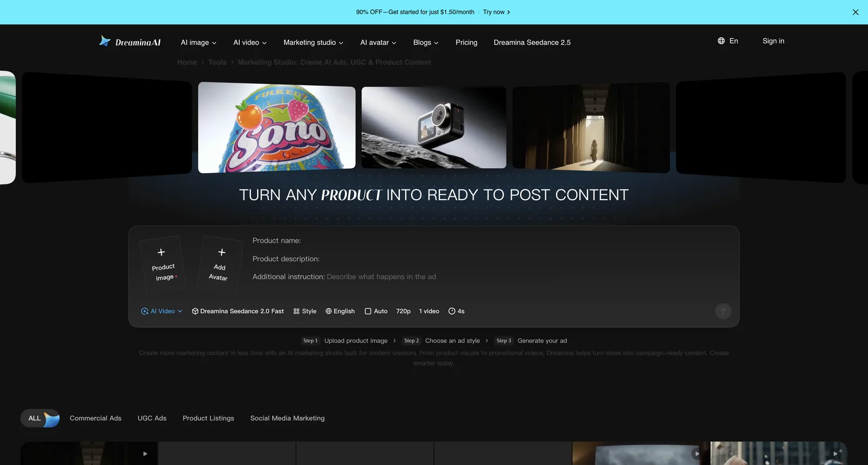Open the AI avatar menu
Screen dimensions: 868x465
click(x=378, y=42)
